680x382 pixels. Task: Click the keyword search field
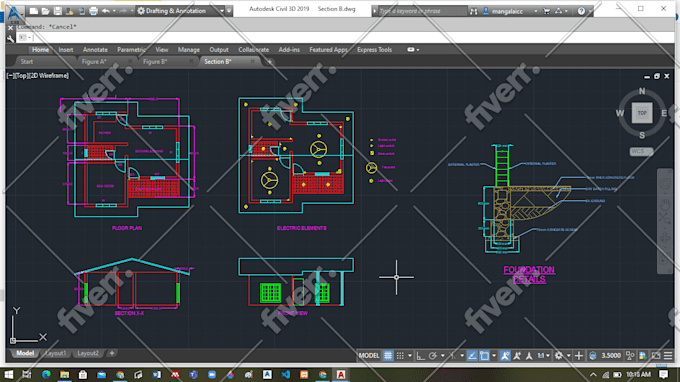422,11
